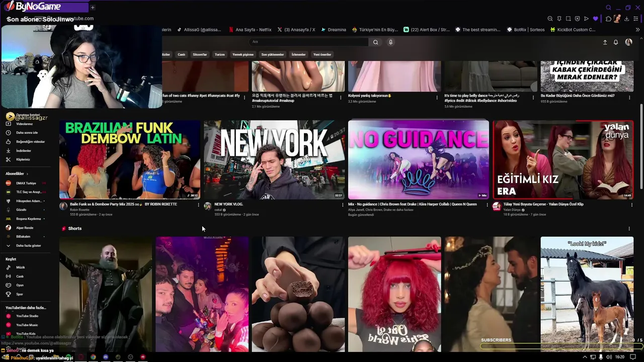
Task: Select the Canlı filter chip
Action: [182, 54]
